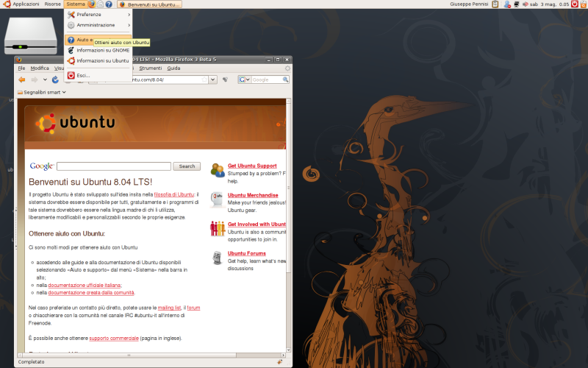Open the clipboard applet icon in panel
The width and height of the screenshot is (588, 368).
tap(495, 4)
